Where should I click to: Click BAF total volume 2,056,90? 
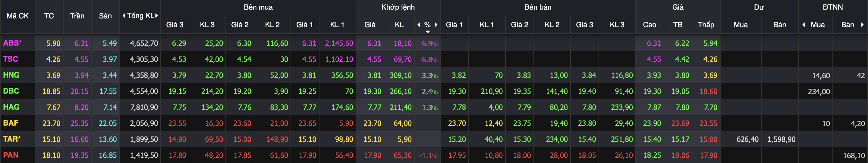[x=144, y=123]
